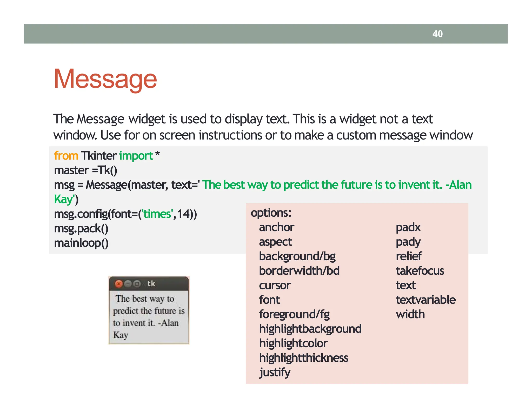The image size is (532, 411).
Task: Click the 'msg.pack()' code line
Action: coord(81,229)
